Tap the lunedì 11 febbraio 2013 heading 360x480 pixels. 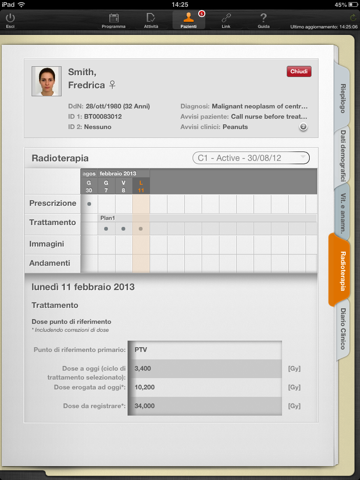(x=83, y=287)
